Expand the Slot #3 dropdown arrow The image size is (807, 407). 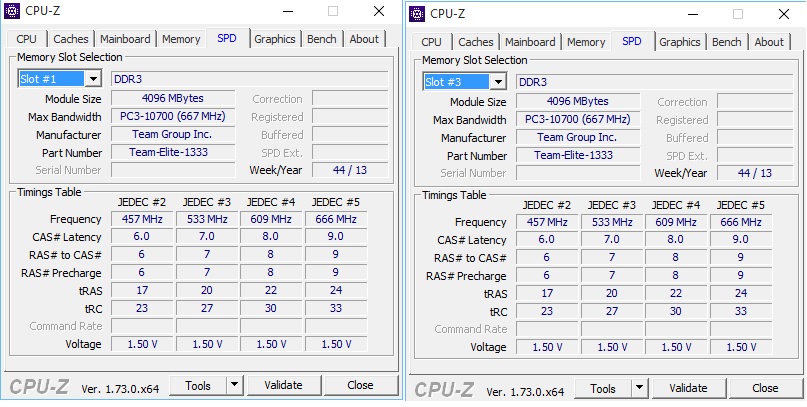click(498, 82)
